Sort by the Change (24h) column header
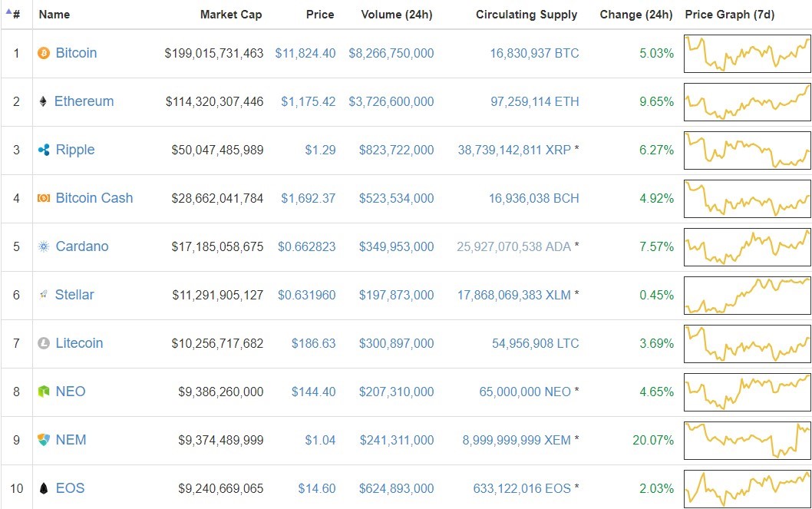This screenshot has width=812, height=509. tap(636, 15)
